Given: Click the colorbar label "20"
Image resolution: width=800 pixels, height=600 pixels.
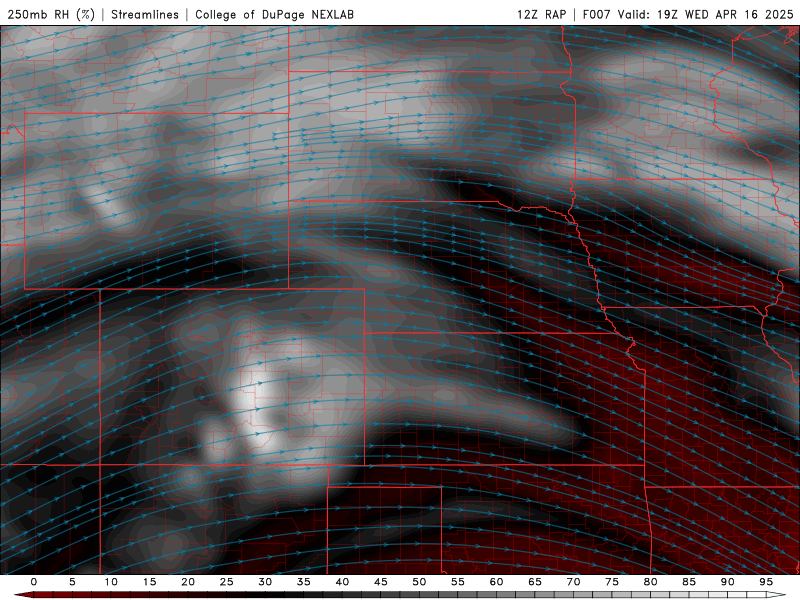Looking at the screenshot, I should tap(188, 582).
